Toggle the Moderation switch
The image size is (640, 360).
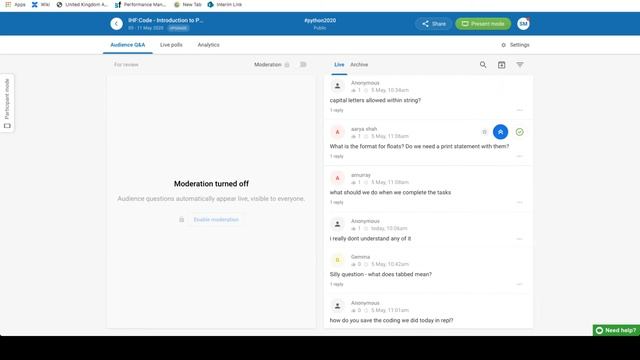303,64
